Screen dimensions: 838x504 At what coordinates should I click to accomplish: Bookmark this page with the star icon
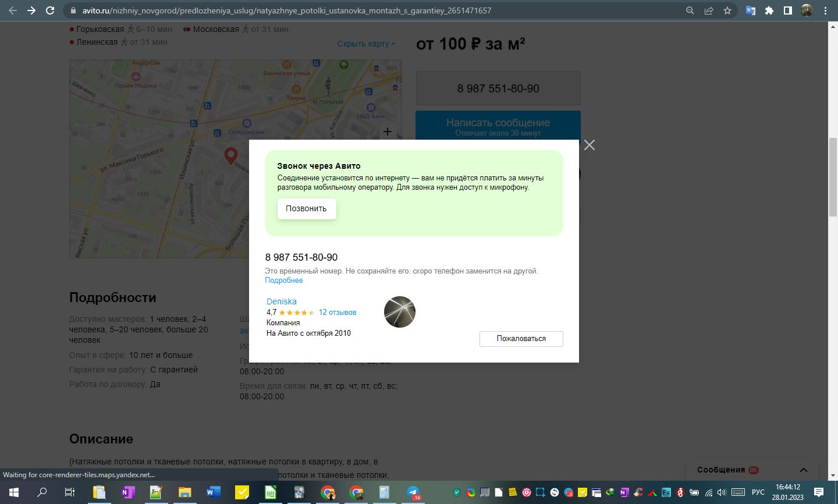pyautogui.click(x=727, y=10)
